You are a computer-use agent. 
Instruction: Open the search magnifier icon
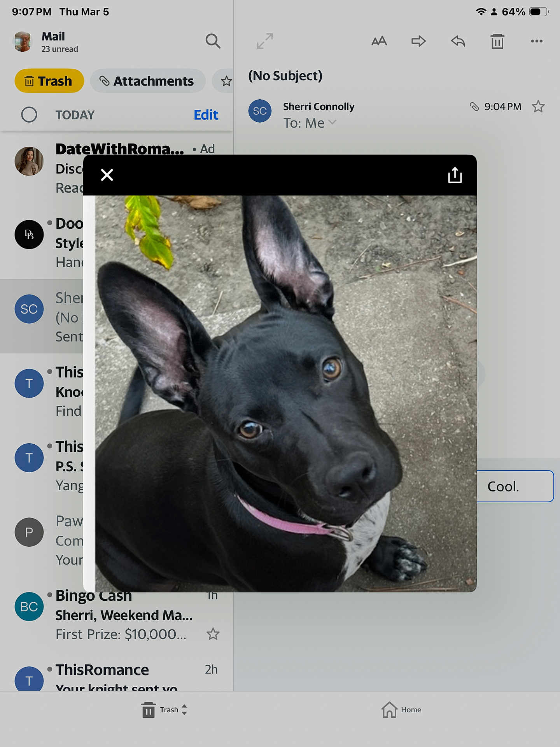213,41
